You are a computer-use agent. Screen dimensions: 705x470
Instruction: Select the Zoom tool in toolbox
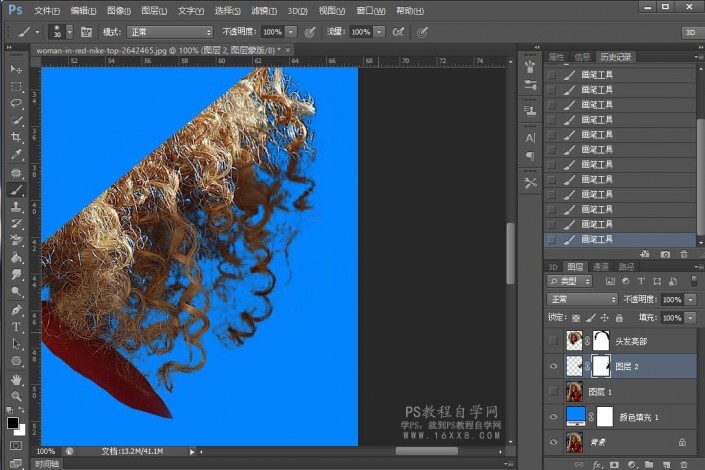[x=16, y=396]
